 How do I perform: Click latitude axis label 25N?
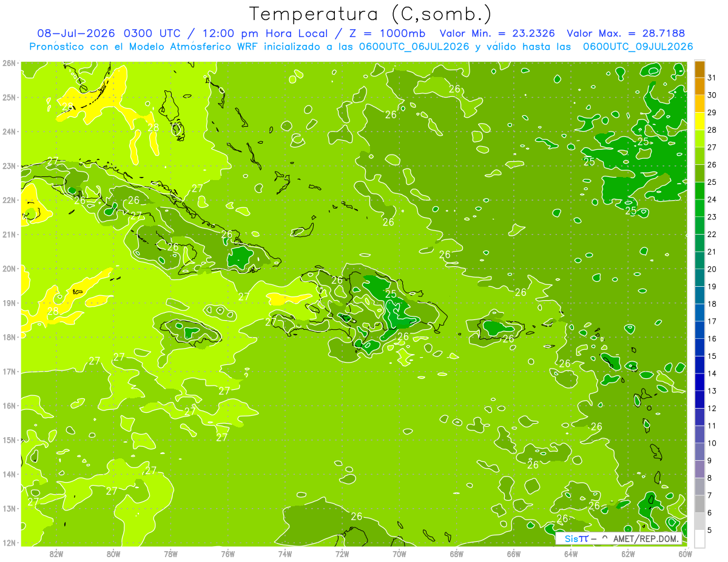[9, 97]
